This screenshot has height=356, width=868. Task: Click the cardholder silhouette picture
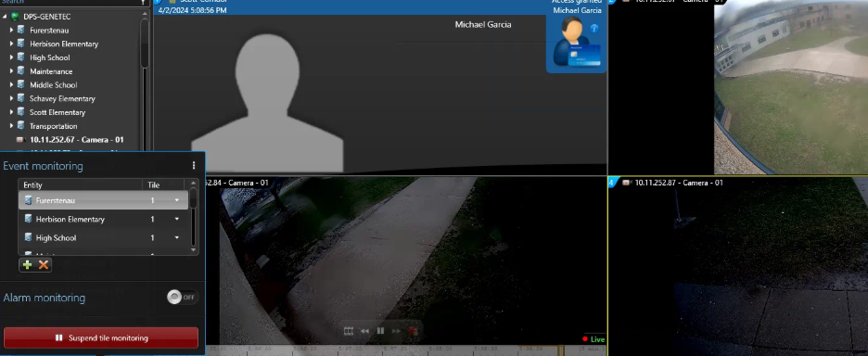(x=267, y=103)
